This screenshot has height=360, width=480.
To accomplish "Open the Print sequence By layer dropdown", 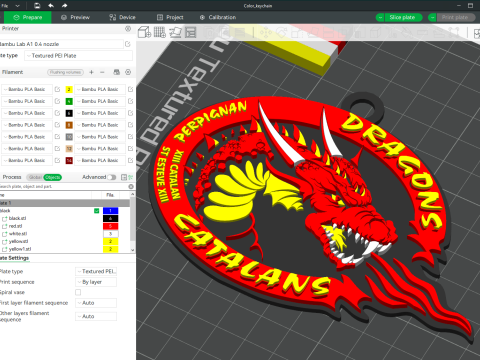I will [96, 282].
